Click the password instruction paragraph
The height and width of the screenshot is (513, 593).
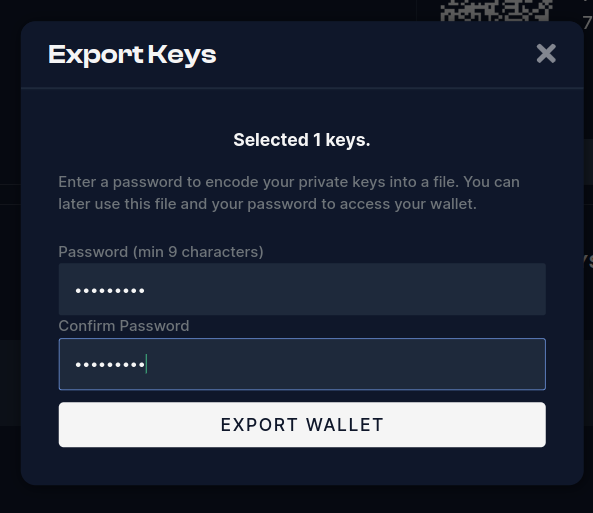click(289, 193)
